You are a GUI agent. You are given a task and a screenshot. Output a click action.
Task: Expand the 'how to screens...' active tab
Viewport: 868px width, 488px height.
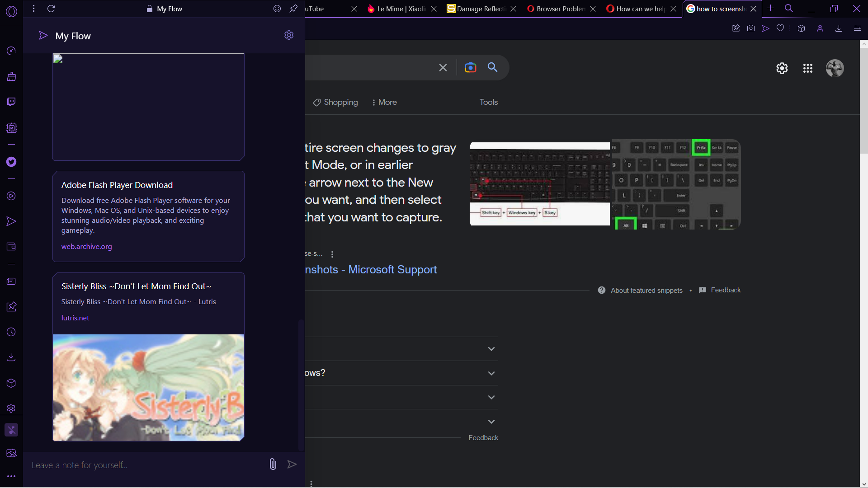[715, 8]
